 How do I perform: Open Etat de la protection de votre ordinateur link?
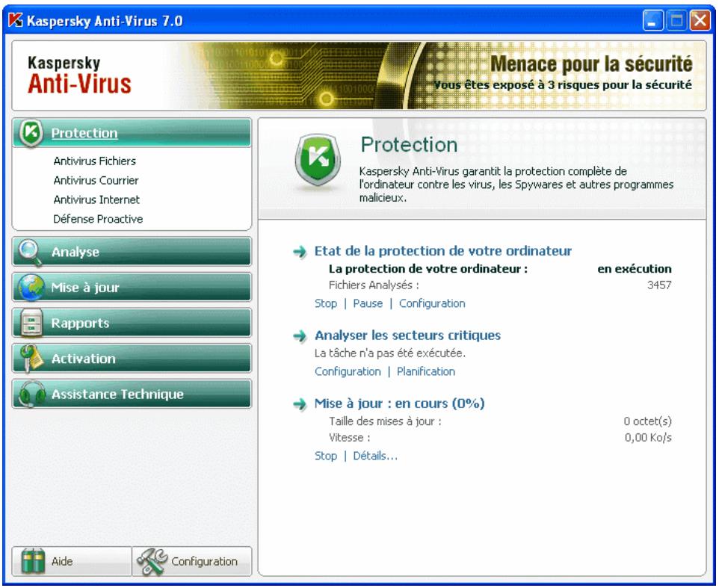coord(443,251)
